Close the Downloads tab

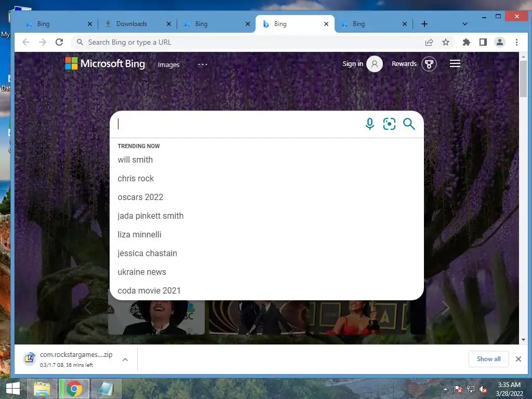click(x=169, y=24)
